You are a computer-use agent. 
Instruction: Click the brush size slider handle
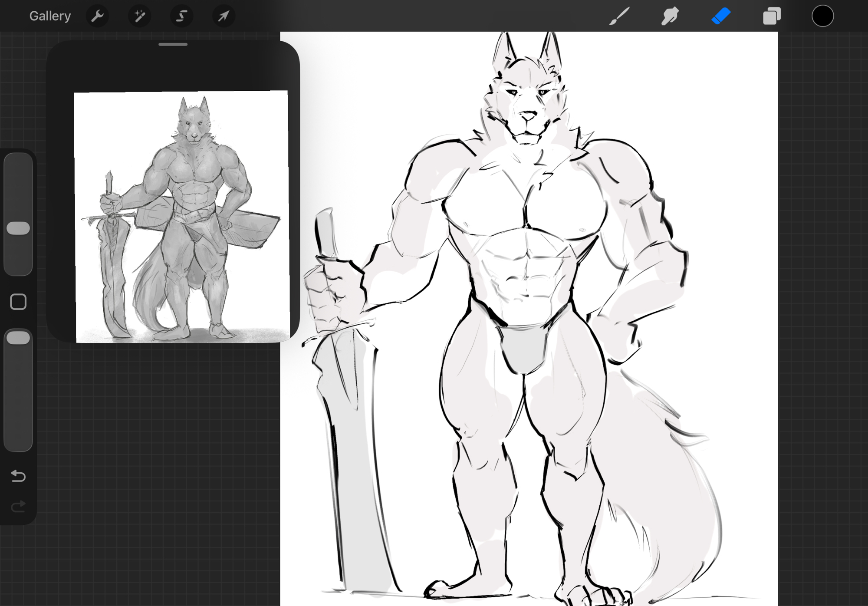[x=18, y=228]
